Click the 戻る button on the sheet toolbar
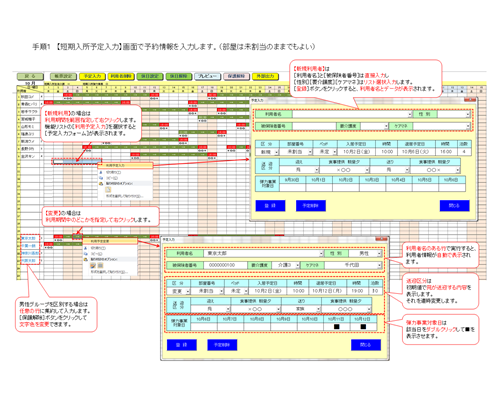The width and height of the screenshot is (500, 400). 30,76
